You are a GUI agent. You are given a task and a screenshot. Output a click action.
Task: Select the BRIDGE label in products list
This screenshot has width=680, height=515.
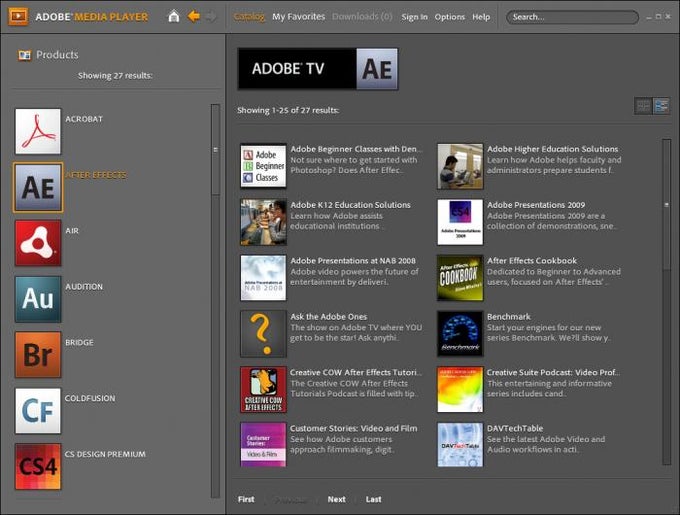(79, 342)
